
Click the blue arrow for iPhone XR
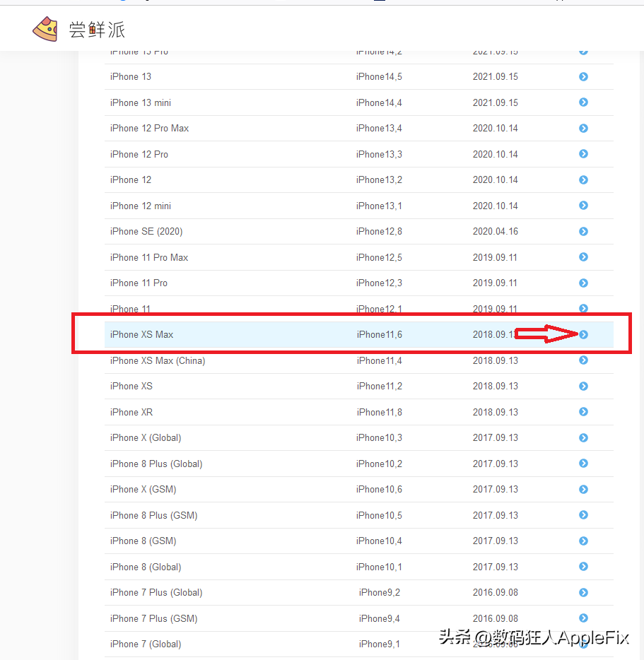pyautogui.click(x=582, y=411)
